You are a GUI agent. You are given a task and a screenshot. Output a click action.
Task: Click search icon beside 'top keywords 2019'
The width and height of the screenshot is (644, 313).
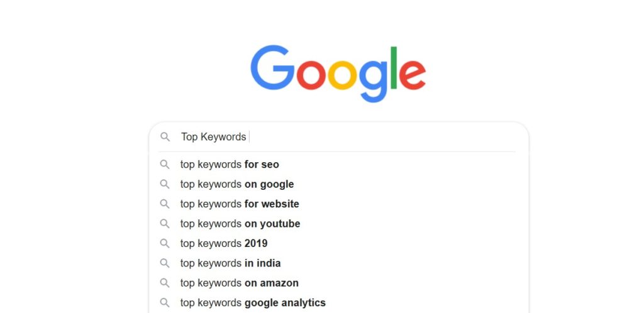pyautogui.click(x=165, y=243)
